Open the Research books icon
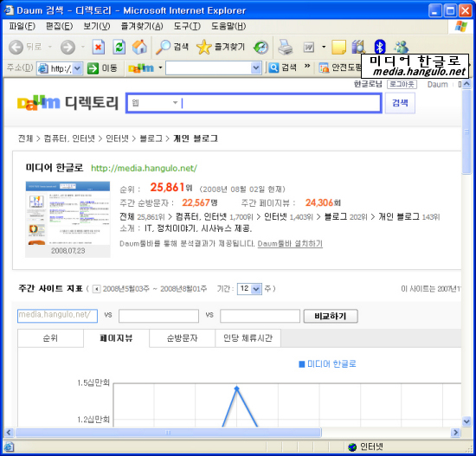The width and height of the screenshot is (476, 456). [358, 47]
